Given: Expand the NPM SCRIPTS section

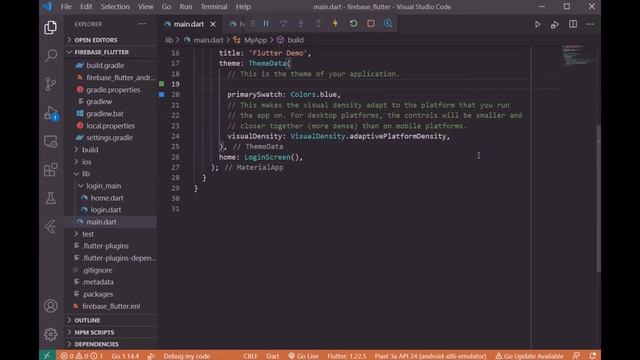Looking at the screenshot, I should tap(110, 333).
